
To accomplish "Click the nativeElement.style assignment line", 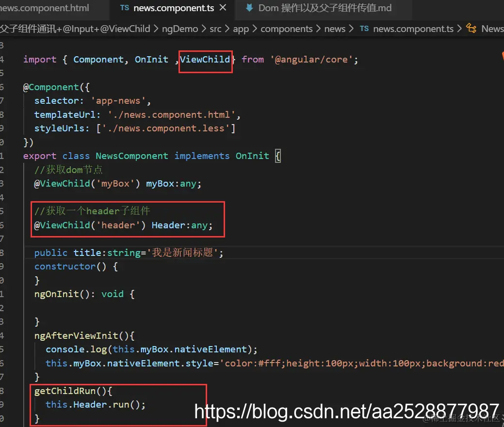I will coord(275,364).
